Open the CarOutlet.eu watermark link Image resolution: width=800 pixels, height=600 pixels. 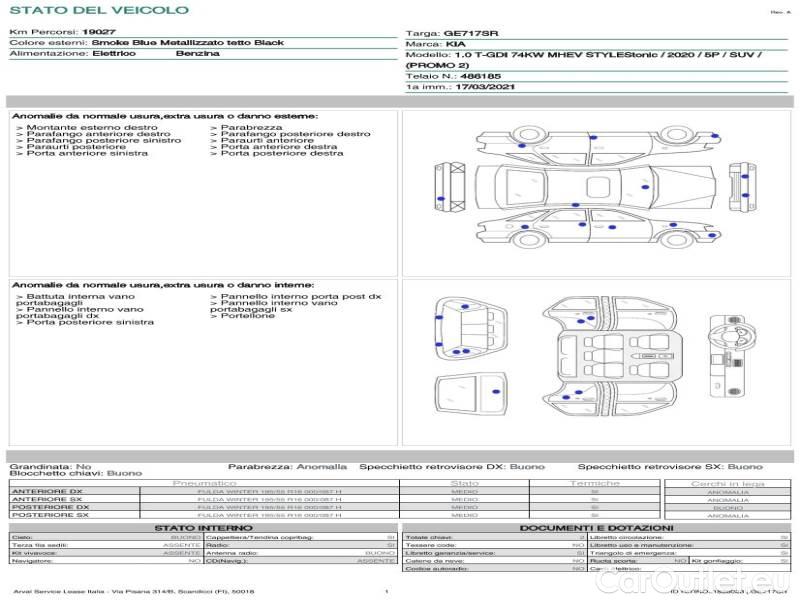point(722,582)
